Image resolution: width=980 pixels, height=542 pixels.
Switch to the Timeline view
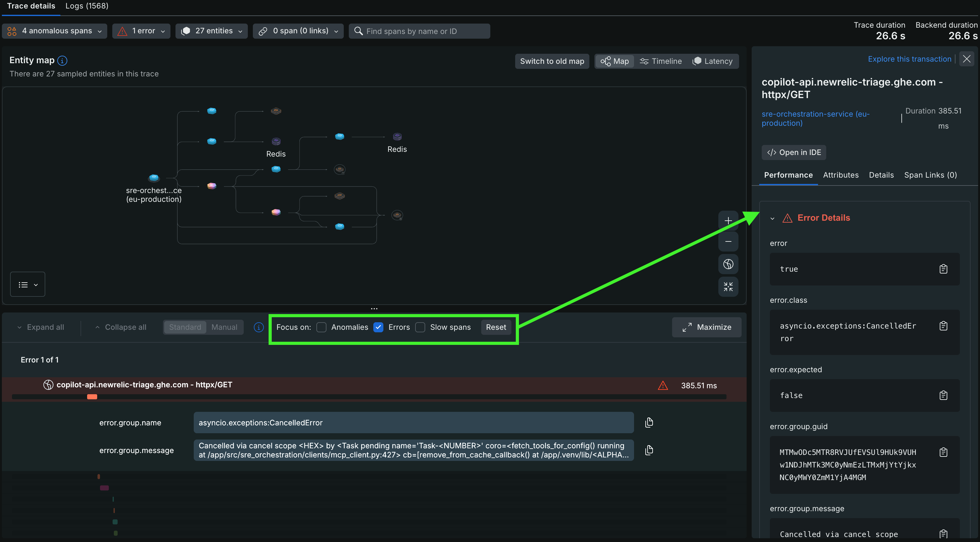tap(661, 61)
